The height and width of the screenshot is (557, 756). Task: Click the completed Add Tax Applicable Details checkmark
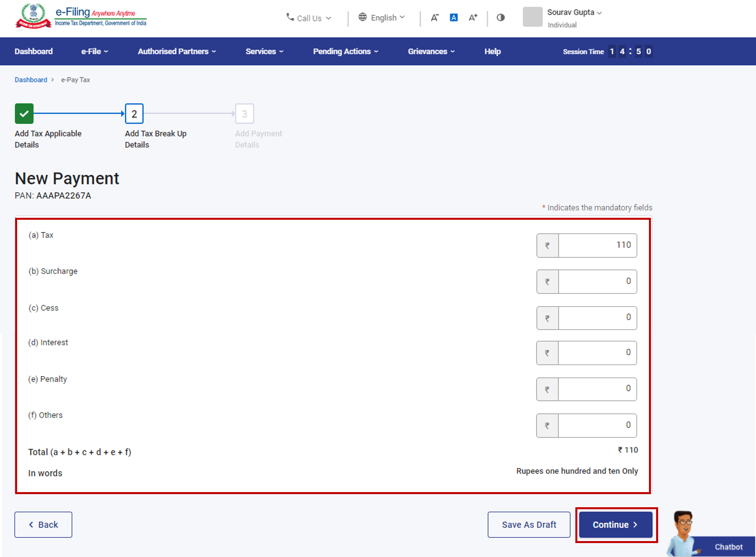pos(24,113)
